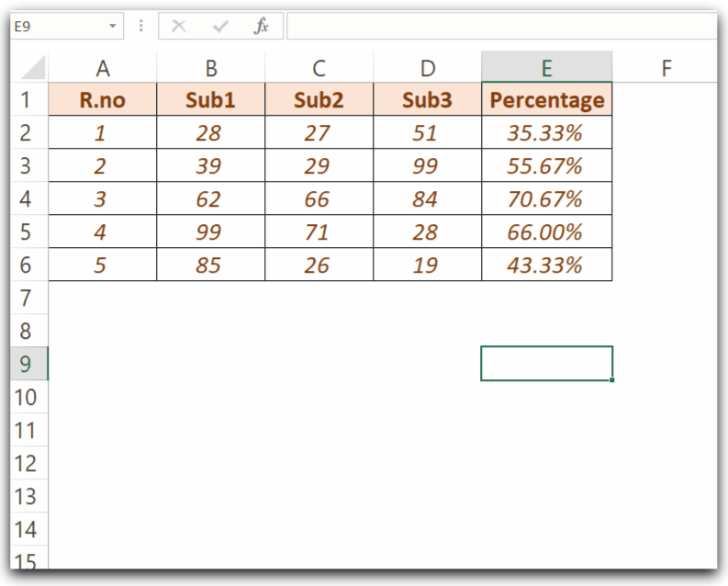Screen dimensions: 728x586
Task: Click the Percentage header cell
Action: tap(547, 99)
